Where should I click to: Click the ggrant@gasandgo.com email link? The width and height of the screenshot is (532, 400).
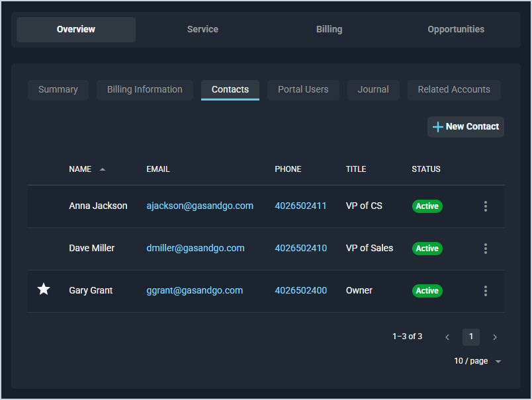pyautogui.click(x=195, y=290)
